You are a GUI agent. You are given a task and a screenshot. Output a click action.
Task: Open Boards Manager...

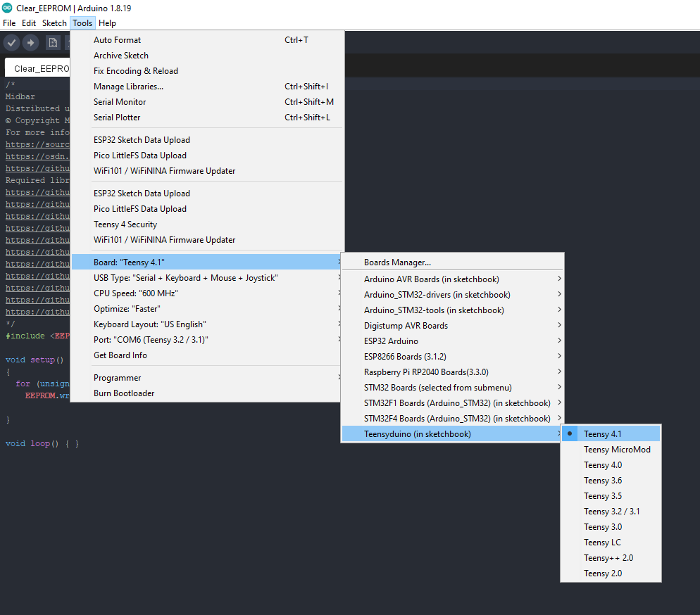[452, 262]
